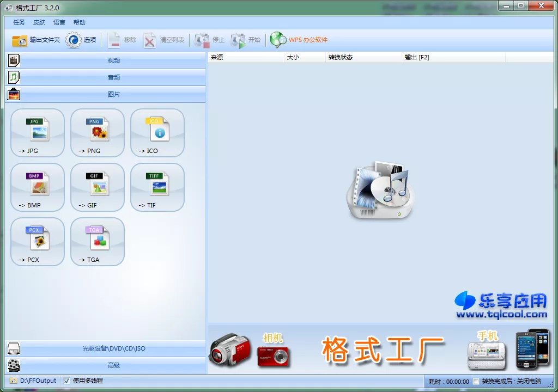Select the convert to PNG image tool
This screenshot has height=392, width=558.
coord(97,132)
